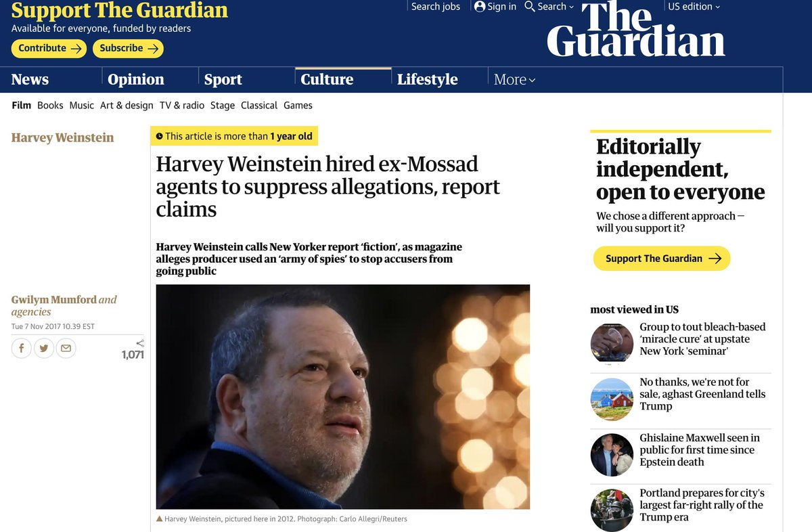This screenshot has width=812, height=532.
Task: Expand the More navigation menu
Action: (514, 79)
